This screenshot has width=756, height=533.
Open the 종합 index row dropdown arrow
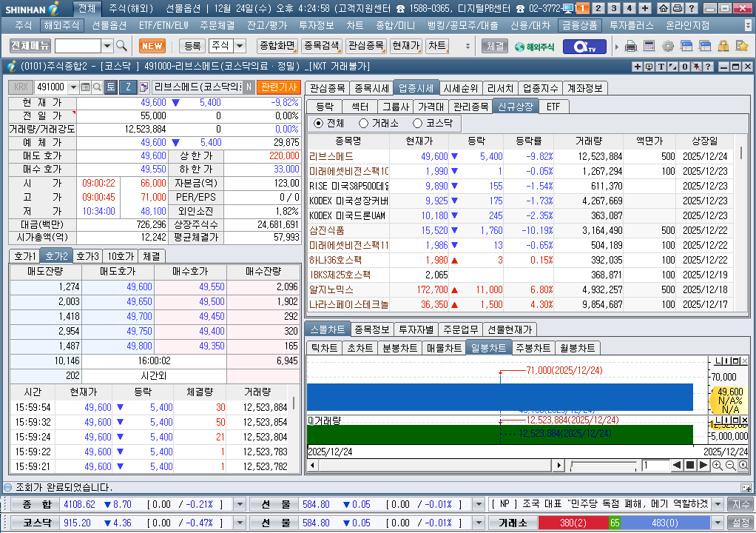click(240, 505)
